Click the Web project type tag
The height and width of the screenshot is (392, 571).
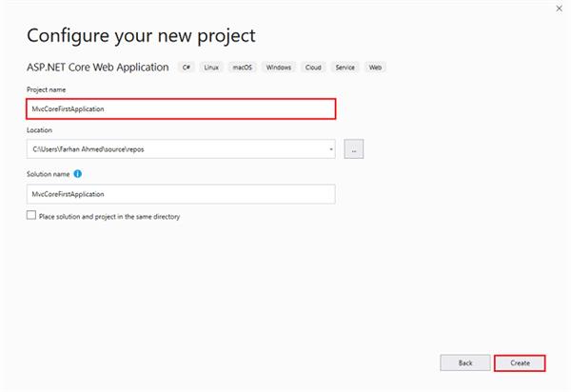[x=376, y=68]
